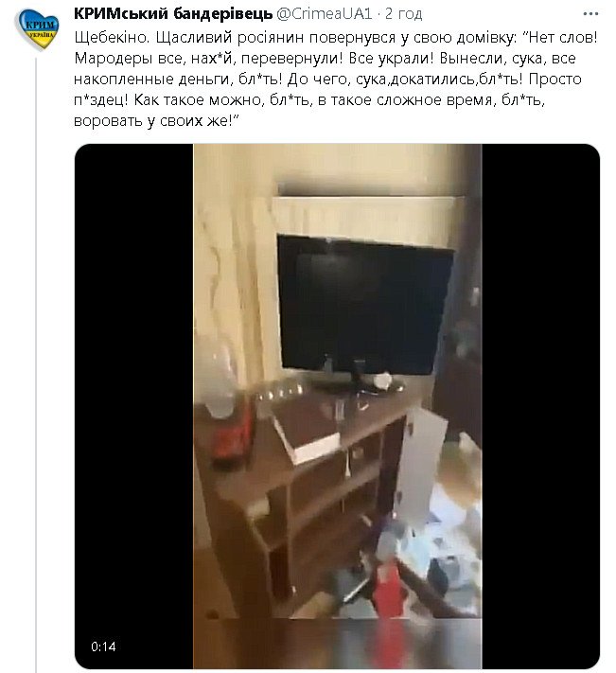Open the КРИМський бандерівець profile name
Viewport: 616px width, 673px height.
tap(173, 14)
